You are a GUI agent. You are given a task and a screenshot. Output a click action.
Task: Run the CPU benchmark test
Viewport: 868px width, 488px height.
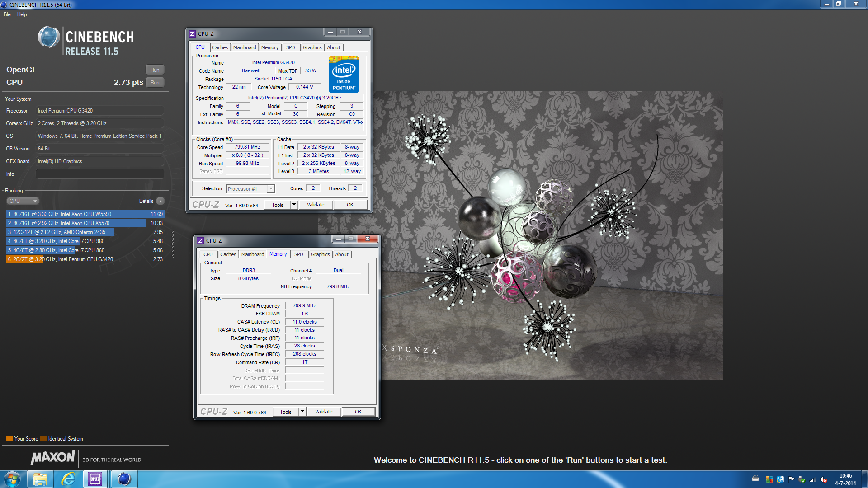point(155,83)
